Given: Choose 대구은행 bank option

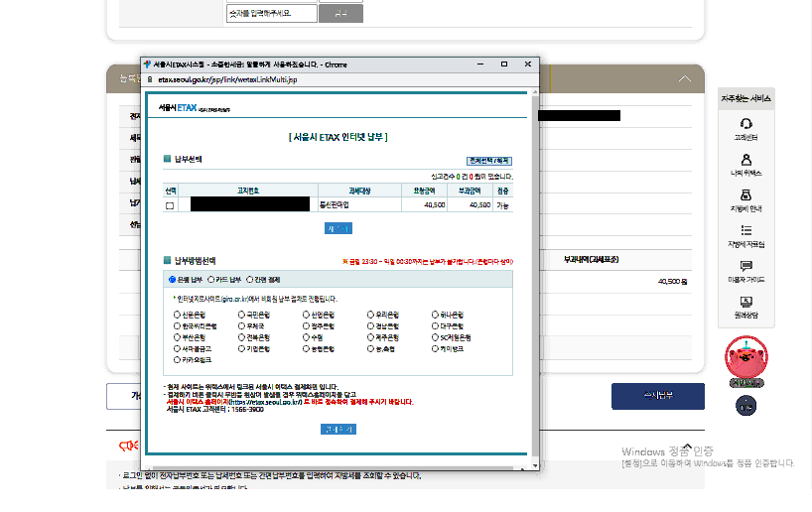Looking at the screenshot, I should tap(435, 326).
